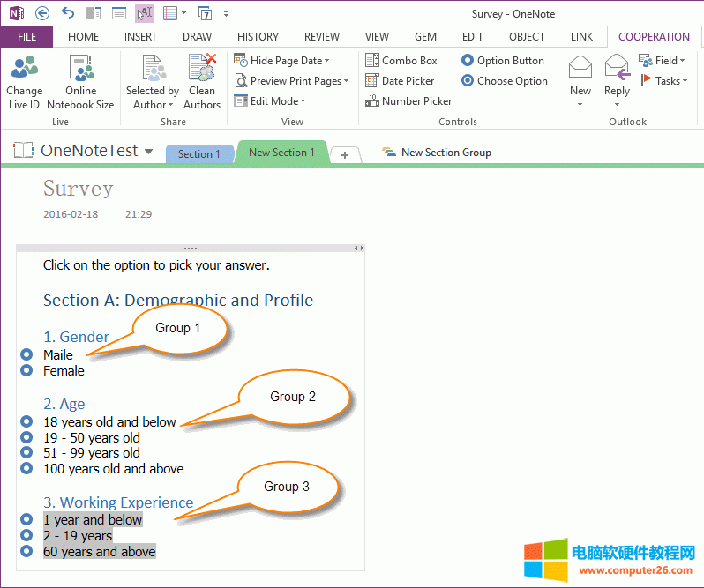Select 2 - 19 years option
704x588 pixels.
[27, 535]
